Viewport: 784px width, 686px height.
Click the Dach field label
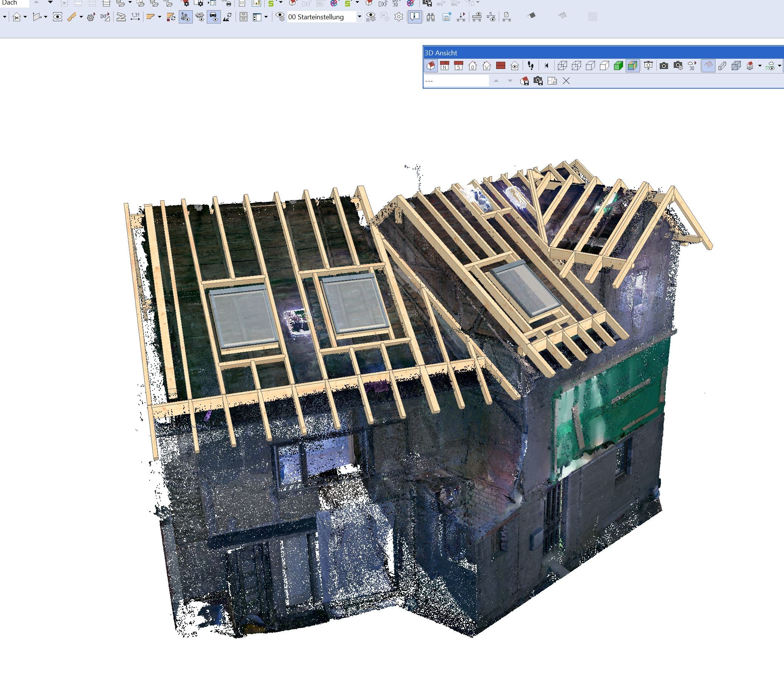[x=10, y=3]
